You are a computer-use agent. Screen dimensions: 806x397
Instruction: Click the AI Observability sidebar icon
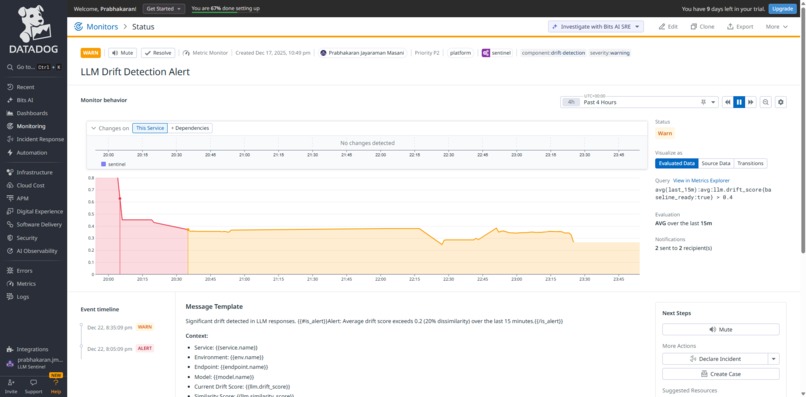tap(10, 251)
